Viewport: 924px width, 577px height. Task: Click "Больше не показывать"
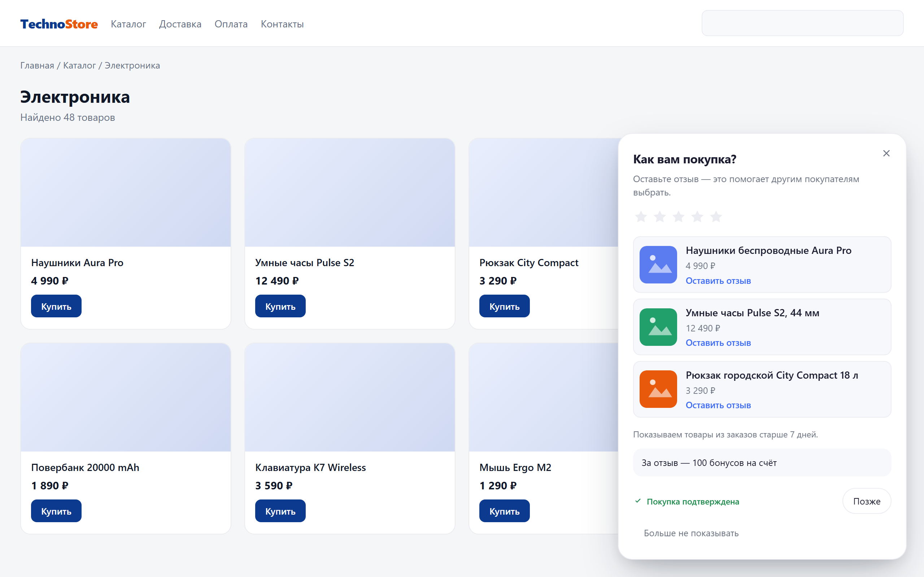(x=691, y=533)
